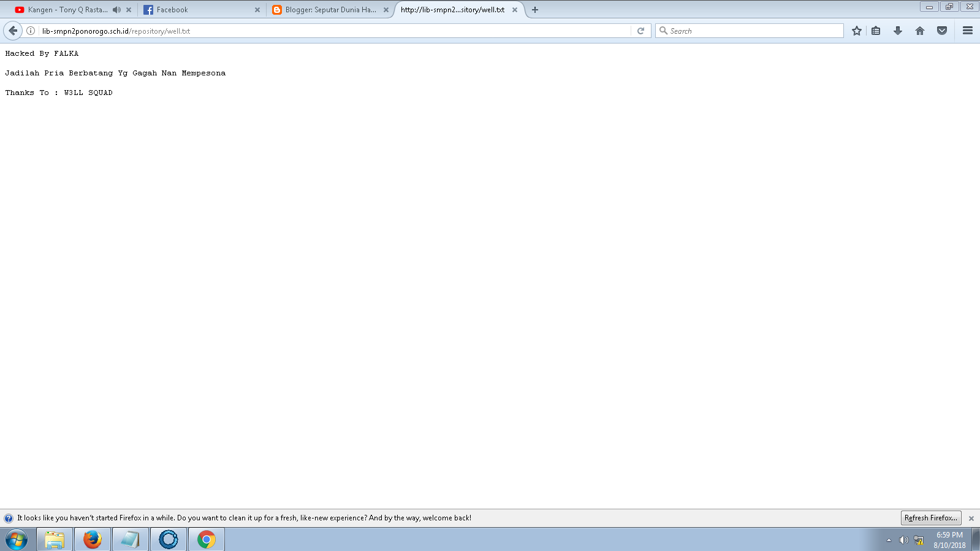980x551 pixels.
Task: Open a new tab with the plus button
Action: click(x=535, y=10)
